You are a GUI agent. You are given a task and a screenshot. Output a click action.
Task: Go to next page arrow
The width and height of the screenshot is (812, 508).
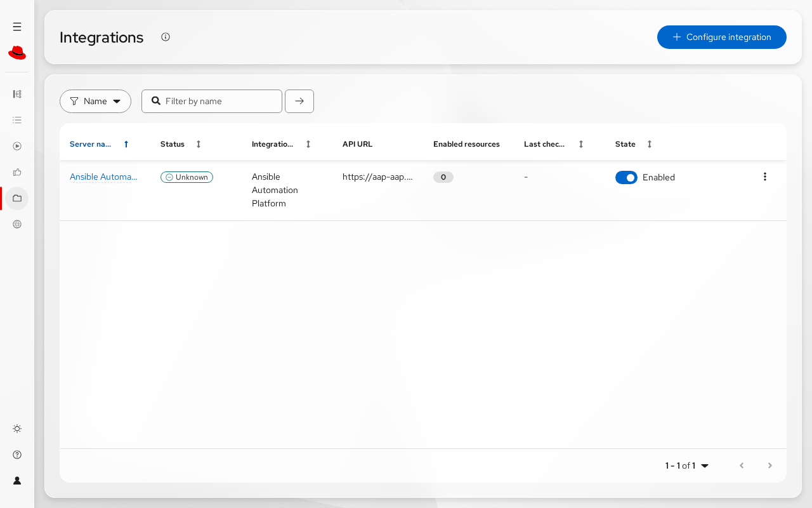point(770,465)
